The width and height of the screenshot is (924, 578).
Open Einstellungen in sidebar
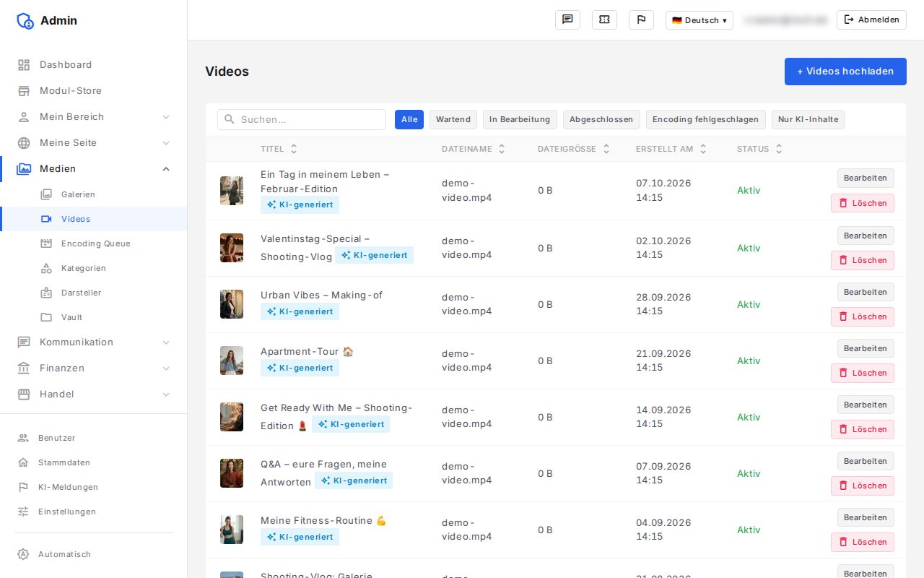pos(93,512)
